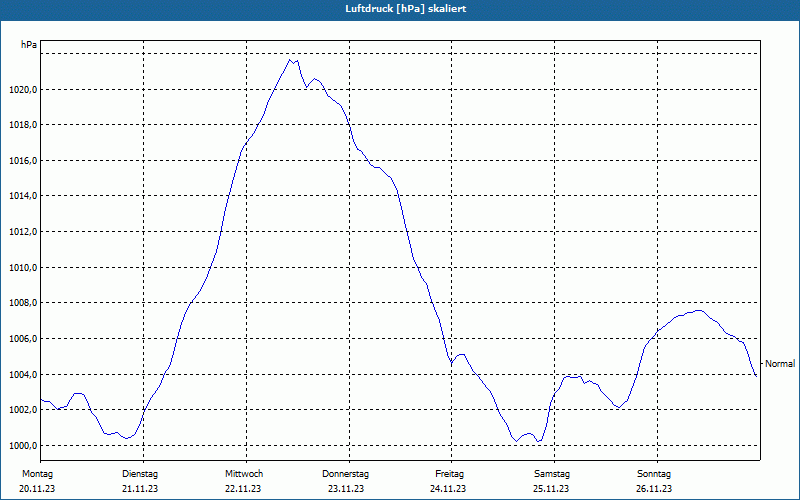Select the 1012,0 axis value
This screenshot has width=800, height=500.
(x=23, y=232)
